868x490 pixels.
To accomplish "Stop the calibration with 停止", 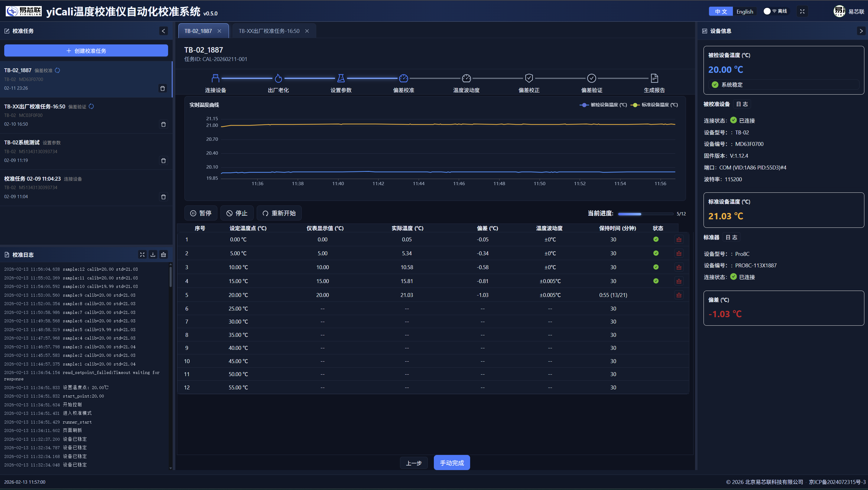I will coord(237,213).
